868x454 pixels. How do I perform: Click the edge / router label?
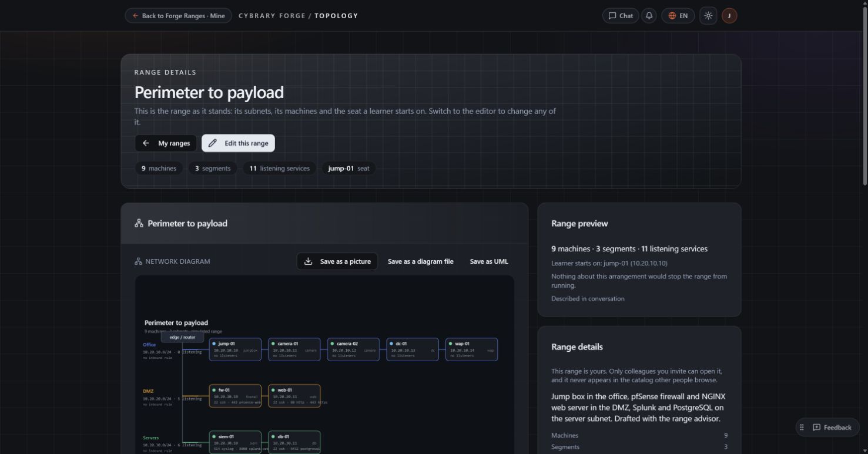pos(182,337)
